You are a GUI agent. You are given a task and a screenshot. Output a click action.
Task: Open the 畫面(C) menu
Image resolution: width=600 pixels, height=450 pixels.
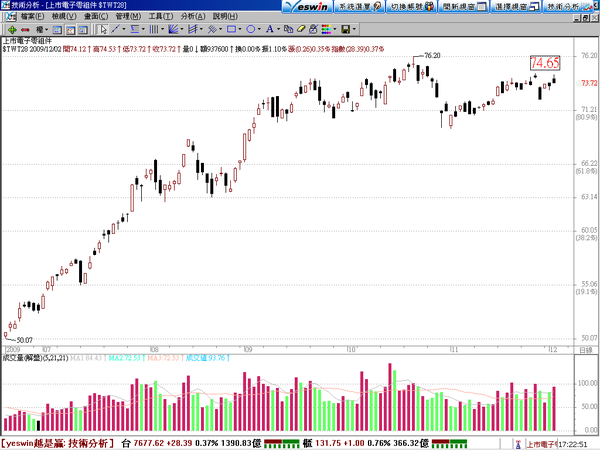[x=96, y=16]
